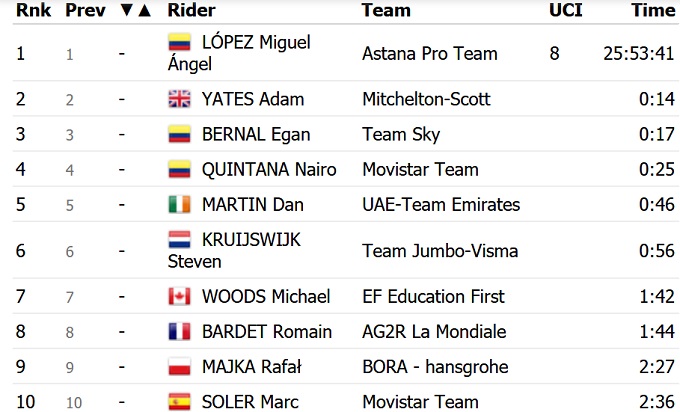Click the French flag next to BARDET Romain

tap(179, 332)
